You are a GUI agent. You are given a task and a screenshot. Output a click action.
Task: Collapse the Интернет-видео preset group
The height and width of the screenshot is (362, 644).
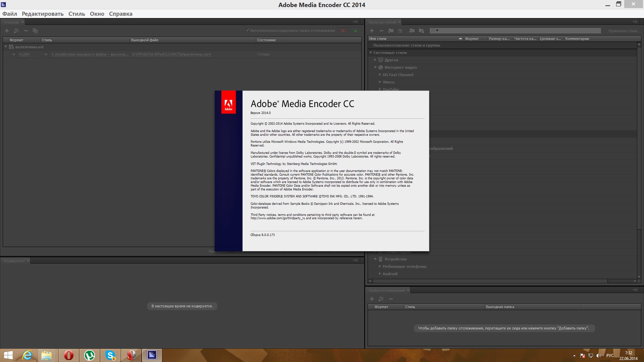pos(375,67)
